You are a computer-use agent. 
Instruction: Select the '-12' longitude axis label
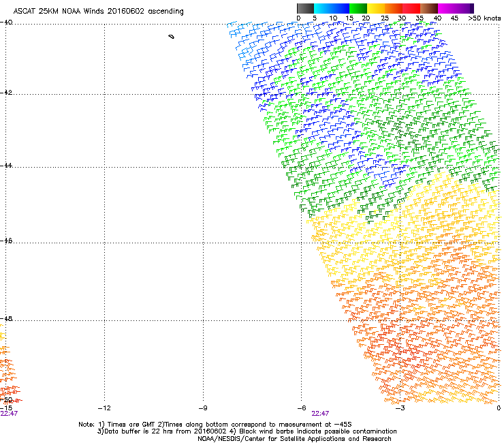click(x=104, y=408)
